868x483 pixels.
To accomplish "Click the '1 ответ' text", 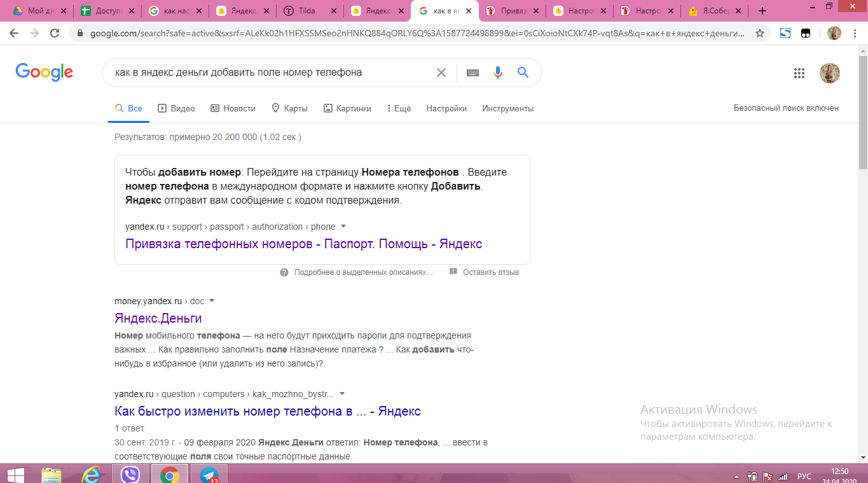I will pyautogui.click(x=129, y=428).
